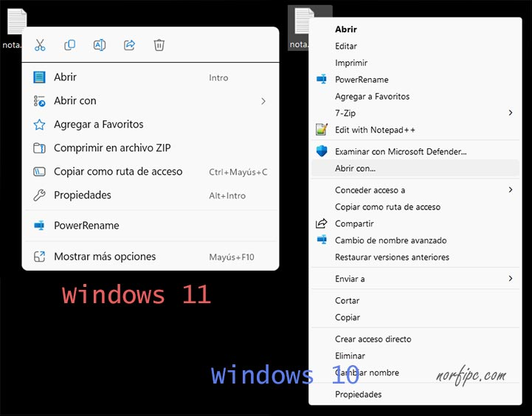Click the Alt+Intro shortcut text
The height and width of the screenshot is (416, 532).
pyautogui.click(x=227, y=195)
